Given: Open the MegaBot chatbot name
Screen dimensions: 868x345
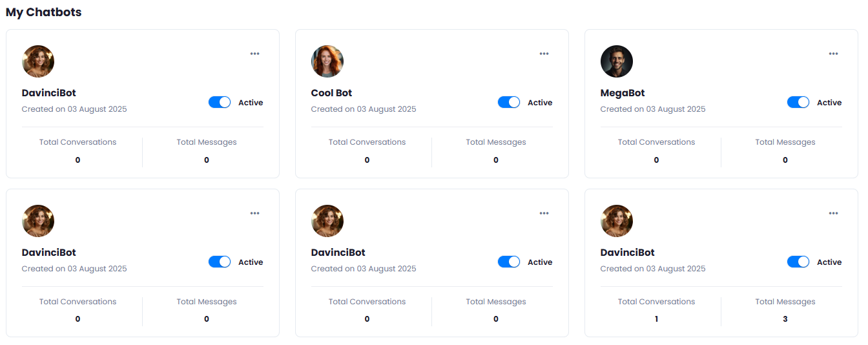Looking at the screenshot, I should tap(623, 93).
